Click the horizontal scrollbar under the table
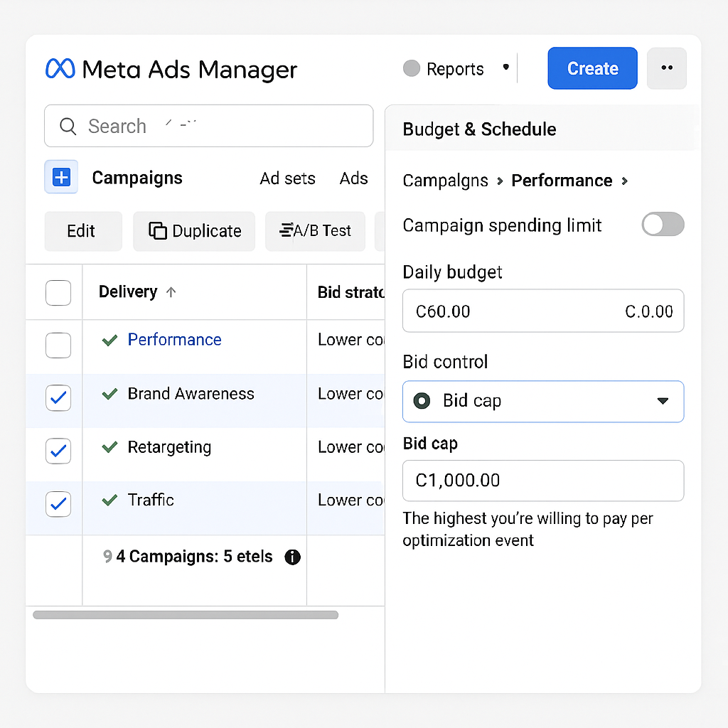Image resolution: width=728 pixels, height=728 pixels. pos(185,615)
